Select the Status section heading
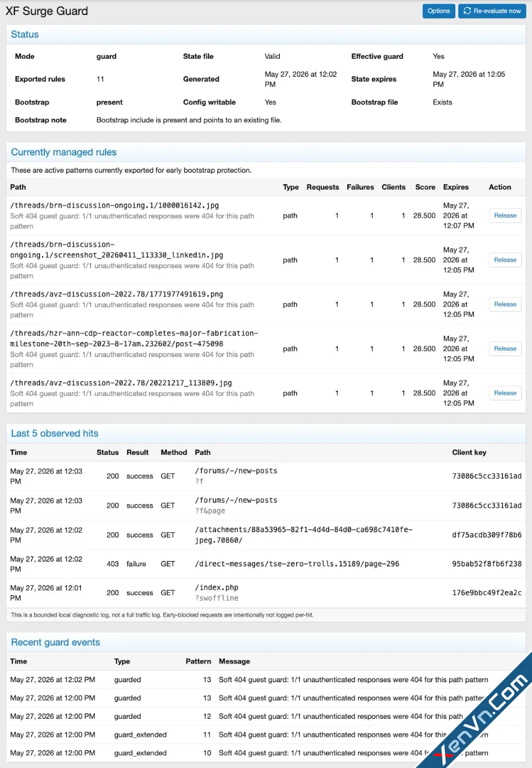 [25, 34]
